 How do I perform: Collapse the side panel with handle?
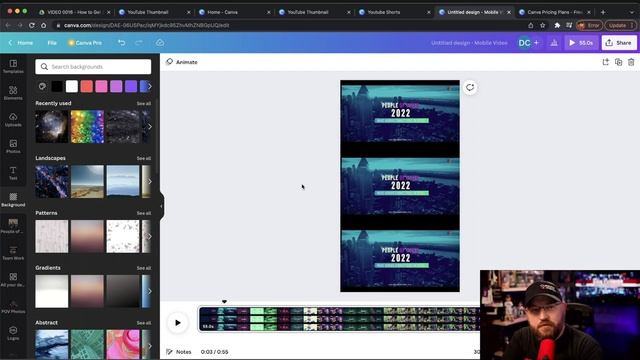(161, 206)
